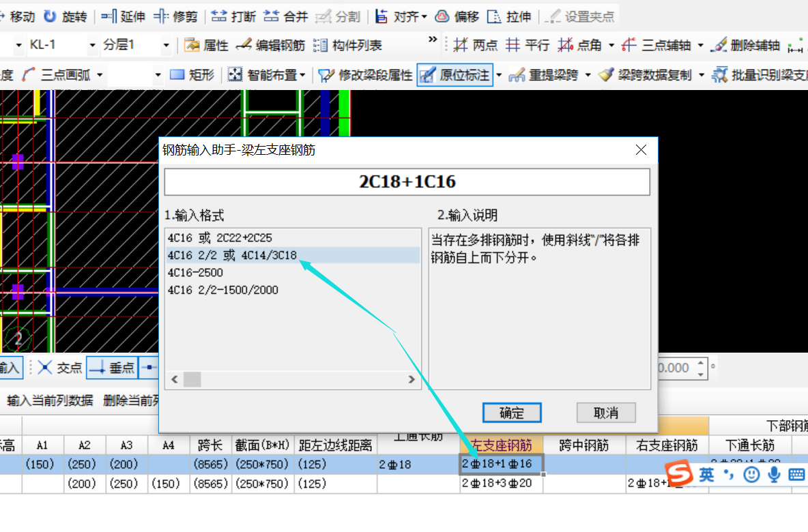Open the Sogou IME emoji icon
808x532 pixels.
(751, 474)
